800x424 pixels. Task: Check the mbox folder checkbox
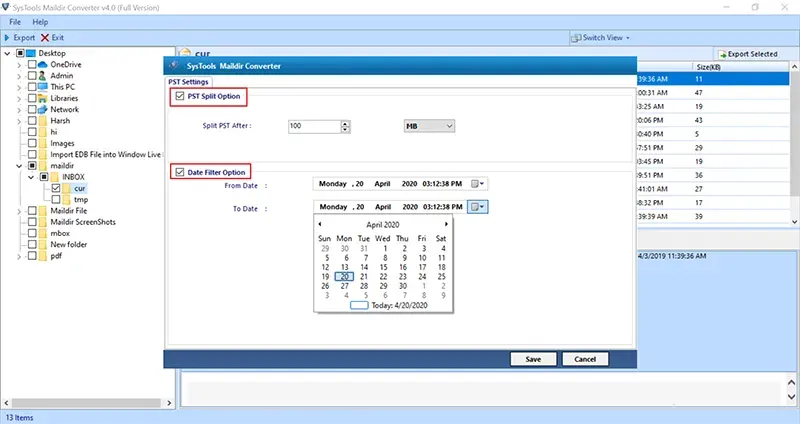click(x=32, y=233)
